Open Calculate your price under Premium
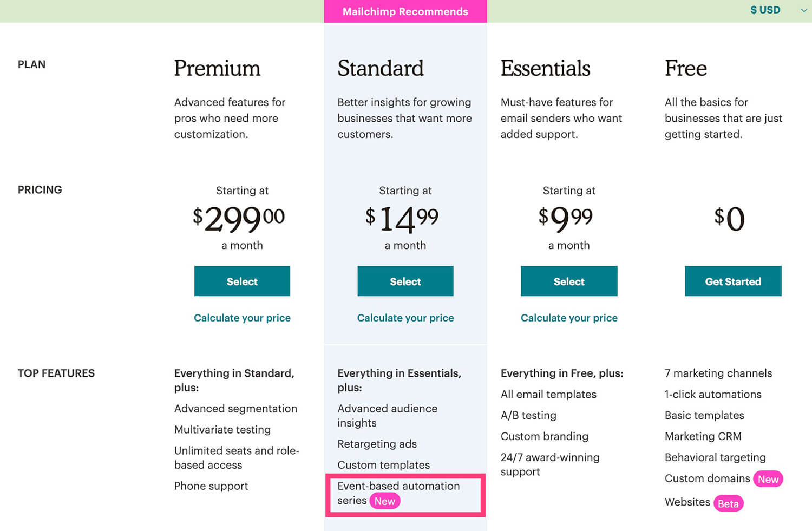 click(242, 318)
